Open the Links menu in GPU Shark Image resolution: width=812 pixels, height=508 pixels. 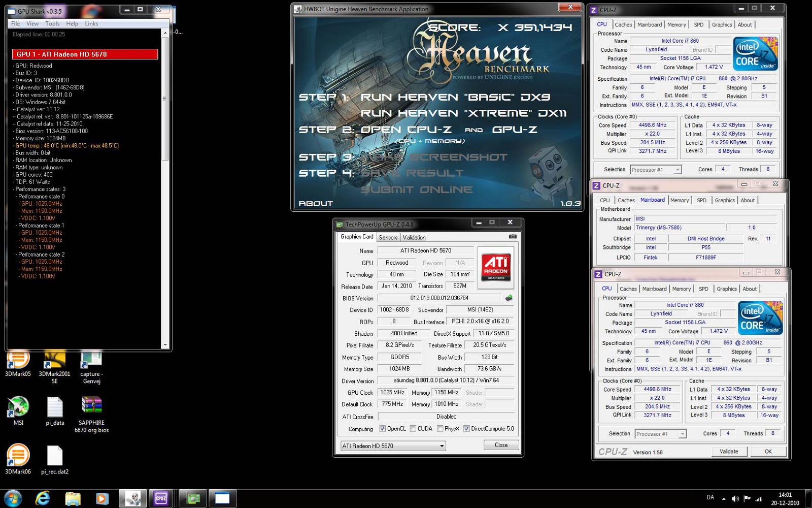pos(91,24)
